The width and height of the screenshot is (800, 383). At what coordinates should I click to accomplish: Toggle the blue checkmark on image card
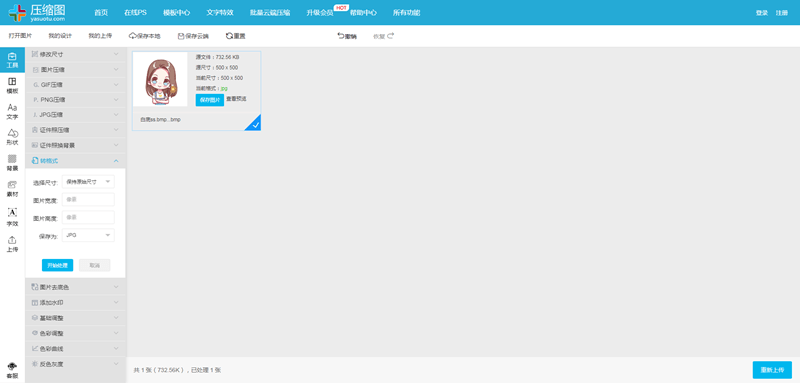point(254,124)
